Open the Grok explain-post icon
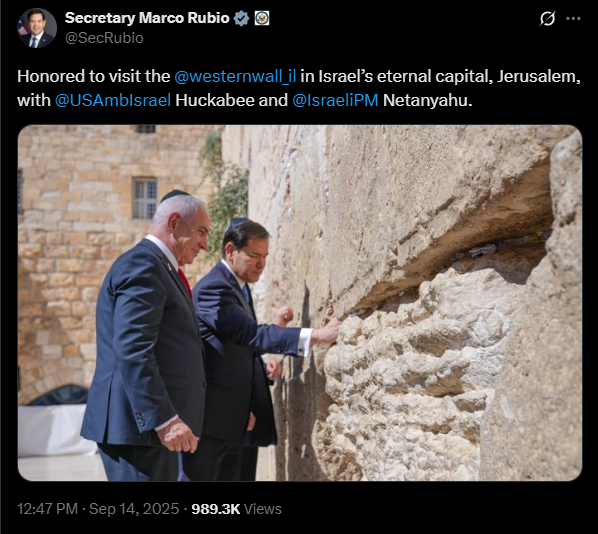The image size is (598, 534). coord(547,18)
